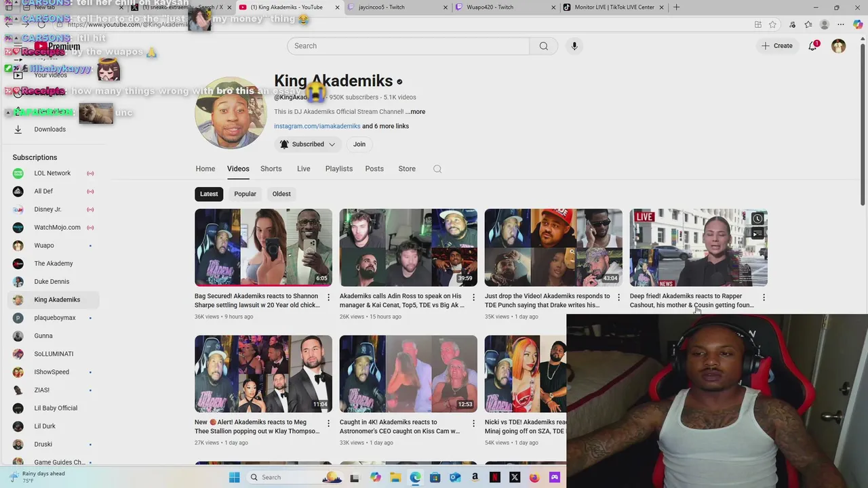Favorite this page with the star icon
Screen dimensions: 868x488
click(772, 25)
